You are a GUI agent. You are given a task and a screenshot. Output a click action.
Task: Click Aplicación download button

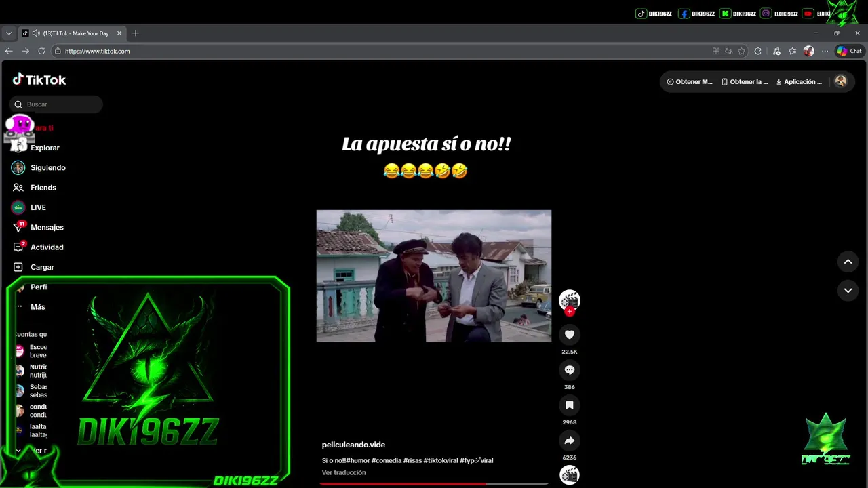[799, 82]
